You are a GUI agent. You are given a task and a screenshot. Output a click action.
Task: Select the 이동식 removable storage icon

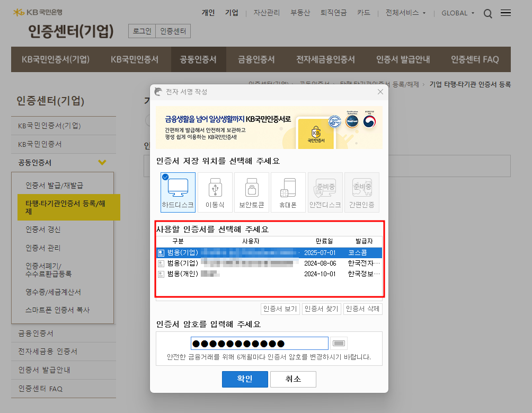coord(215,192)
